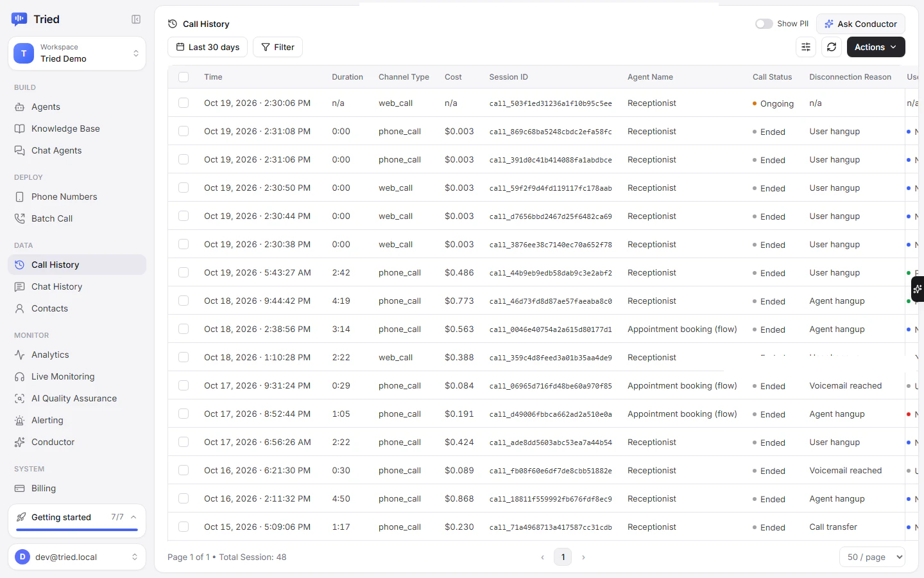This screenshot has width=924, height=578.
Task: Check the select-all header checkbox
Action: (x=184, y=77)
